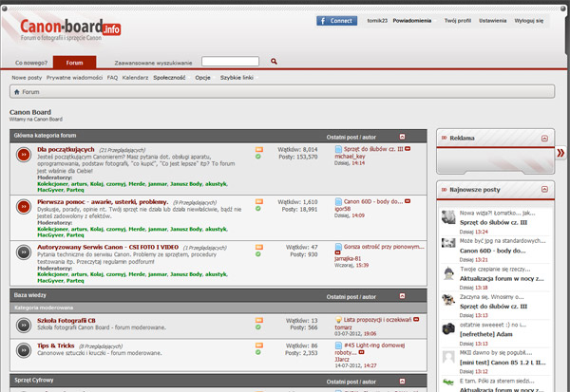Collapse the Najnowsze posty sidebar block

coord(543,191)
